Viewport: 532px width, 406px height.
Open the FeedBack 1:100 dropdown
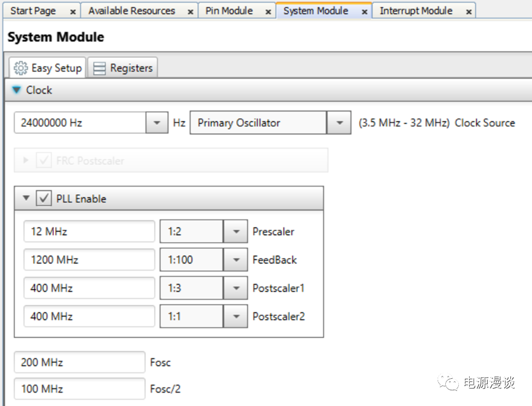(x=236, y=260)
